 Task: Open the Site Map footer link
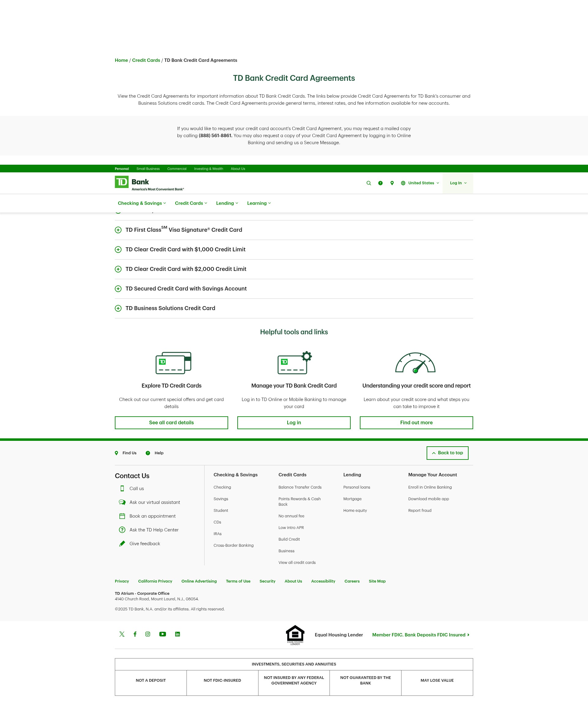point(377,581)
